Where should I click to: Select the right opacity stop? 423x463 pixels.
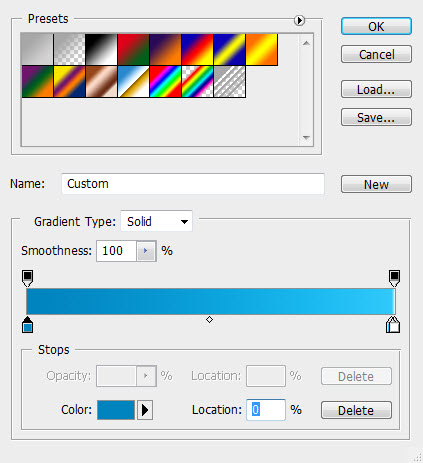(x=394, y=278)
